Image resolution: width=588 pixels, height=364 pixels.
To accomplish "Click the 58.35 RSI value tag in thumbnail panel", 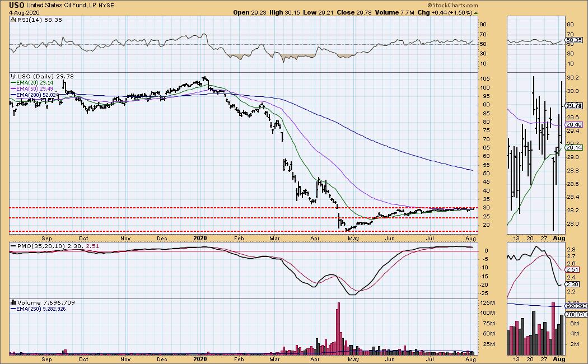I will pos(574,40).
